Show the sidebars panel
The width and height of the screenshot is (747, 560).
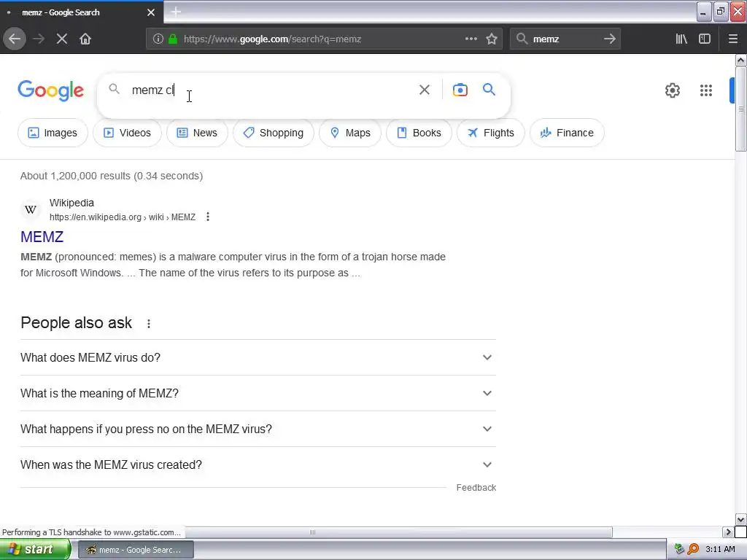point(705,39)
